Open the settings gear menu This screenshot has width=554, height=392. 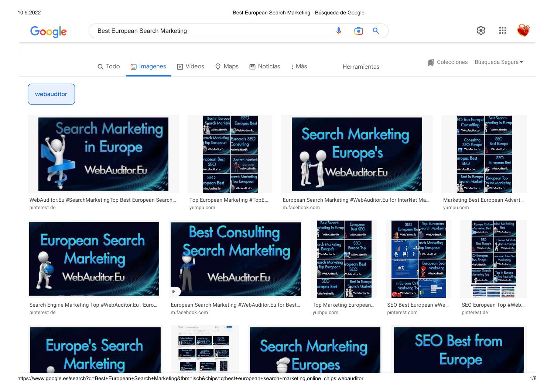tap(481, 30)
